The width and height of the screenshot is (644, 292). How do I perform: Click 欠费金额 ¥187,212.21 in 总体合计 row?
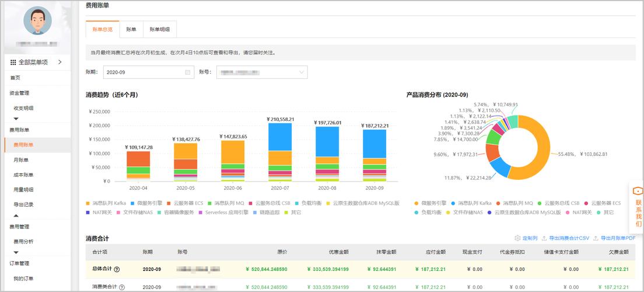[612, 269]
